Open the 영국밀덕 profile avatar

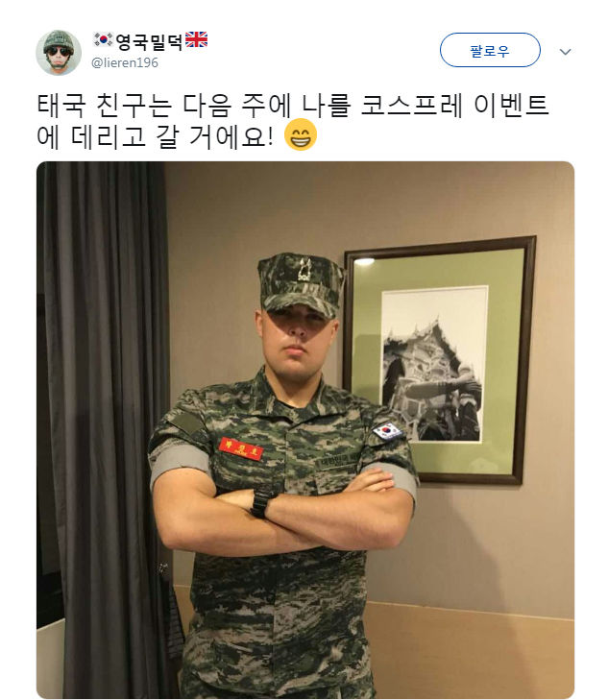coord(59,53)
